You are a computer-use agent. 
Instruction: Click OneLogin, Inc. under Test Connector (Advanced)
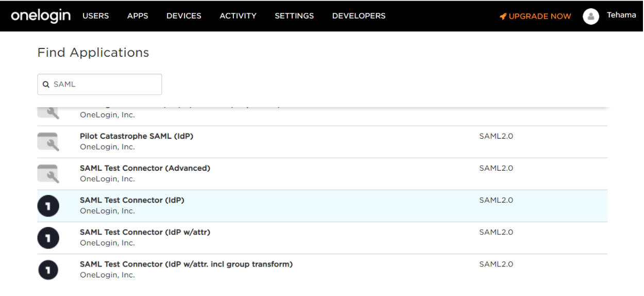click(107, 179)
